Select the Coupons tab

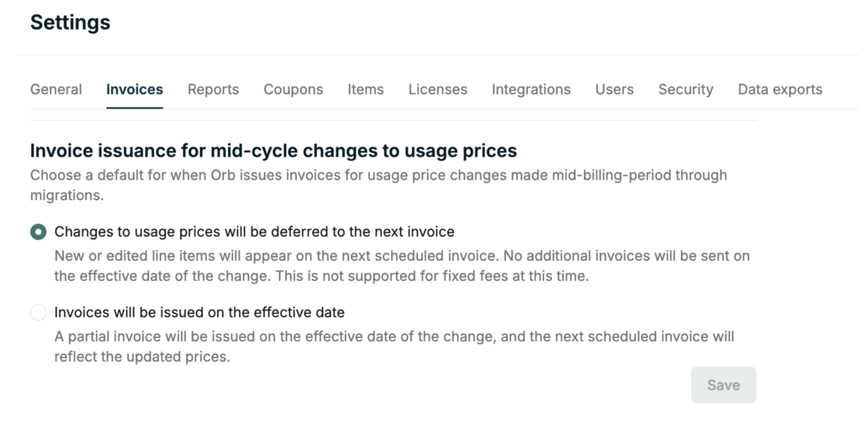coord(293,89)
